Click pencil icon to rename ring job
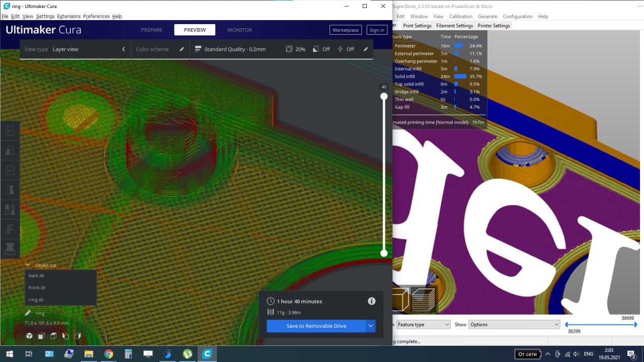644x362 pixels. (28, 313)
